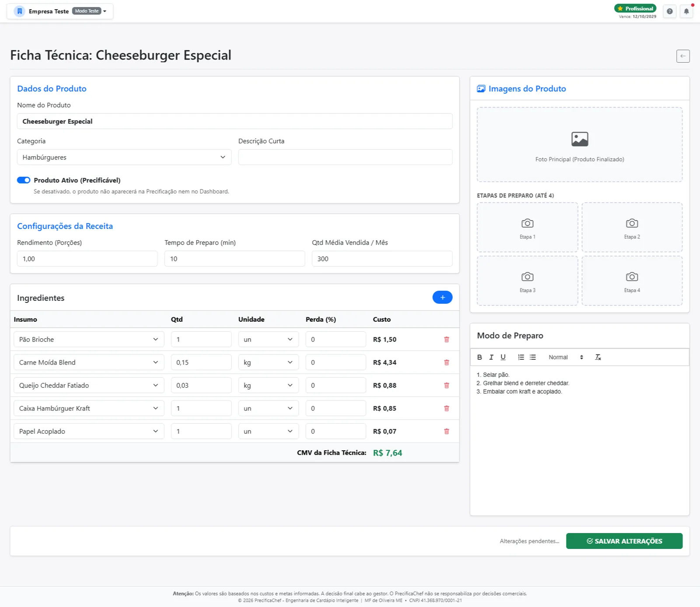Image resolution: width=700 pixels, height=607 pixels.
Task: Delete the Carne Moída Blend row
Action: coord(446,362)
